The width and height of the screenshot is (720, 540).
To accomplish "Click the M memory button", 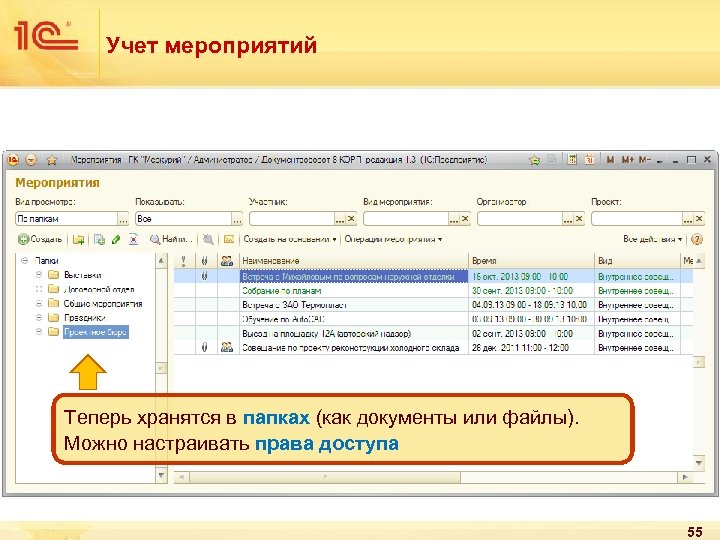I will (610, 160).
